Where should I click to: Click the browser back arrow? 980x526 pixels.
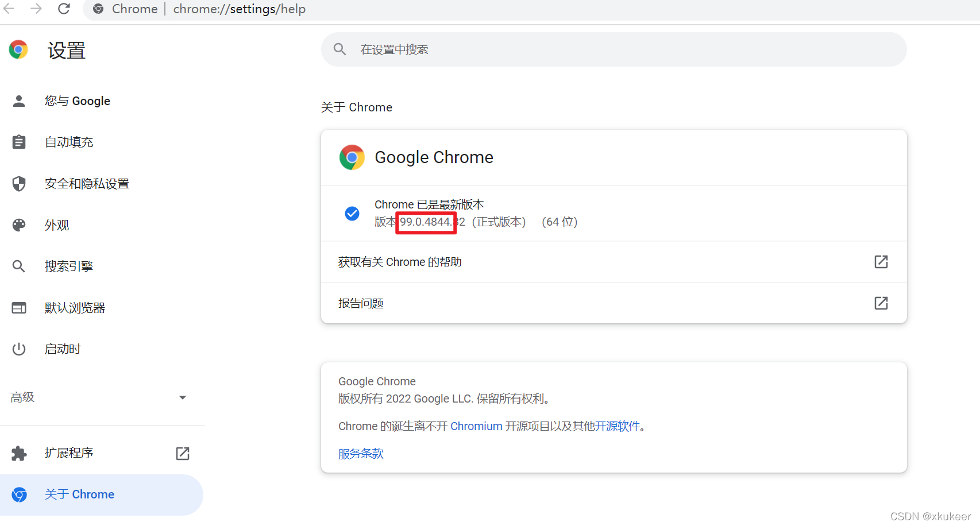pyautogui.click(x=9, y=9)
